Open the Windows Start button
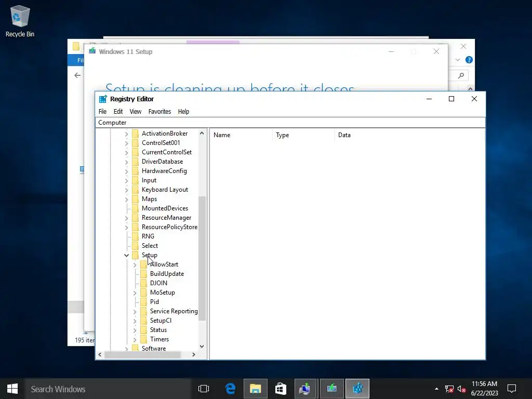The width and height of the screenshot is (532, 399). [12, 389]
